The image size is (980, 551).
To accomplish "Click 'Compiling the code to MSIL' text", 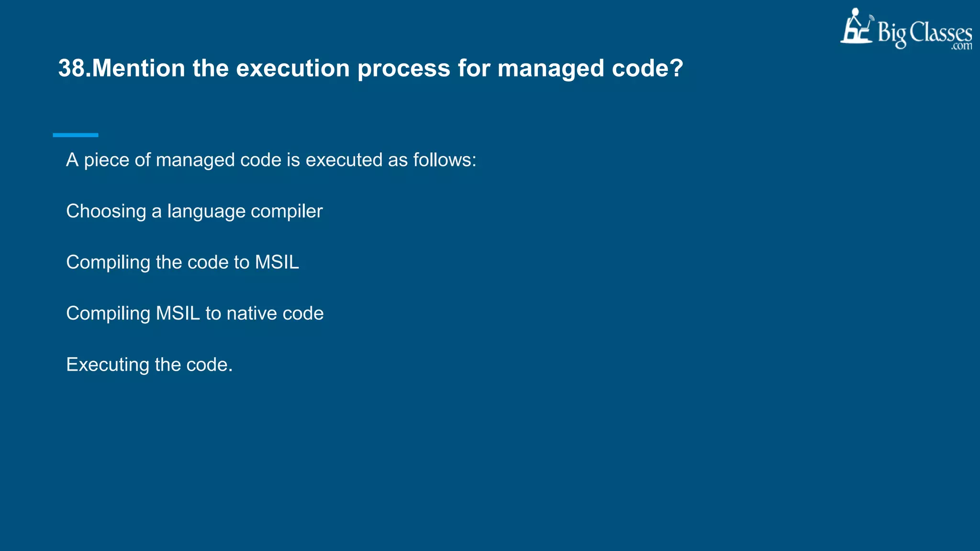I will pyautogui.click(x=182, y=263).
